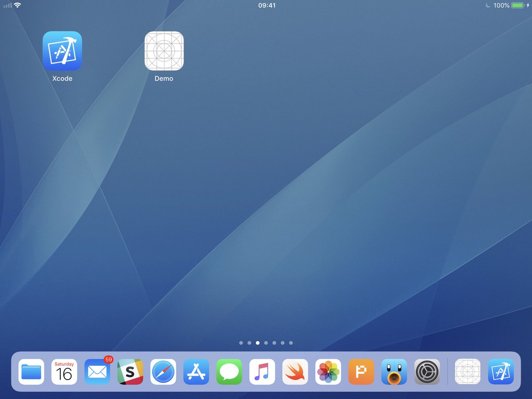Tap the Do Not Disturb moon icon
Image resolution: width=532 pixels, height=399 pixels.
[488, 5]
